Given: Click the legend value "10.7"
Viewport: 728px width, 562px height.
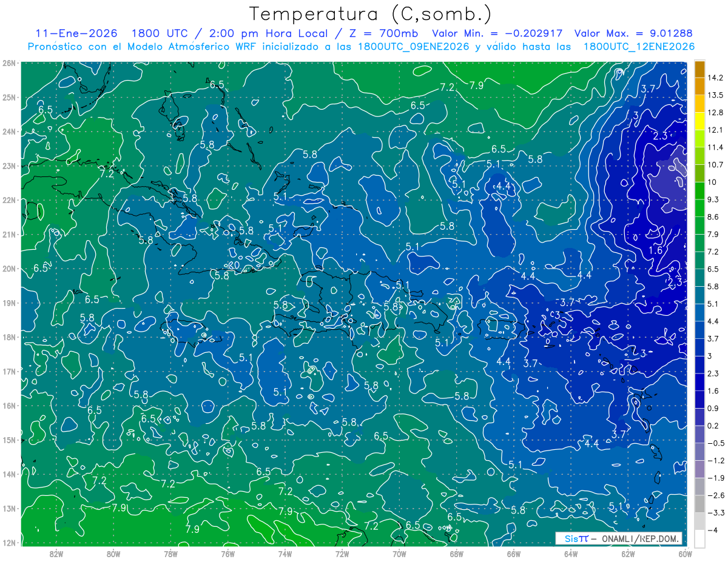Looking at the screenshot, I should point(715,165).
